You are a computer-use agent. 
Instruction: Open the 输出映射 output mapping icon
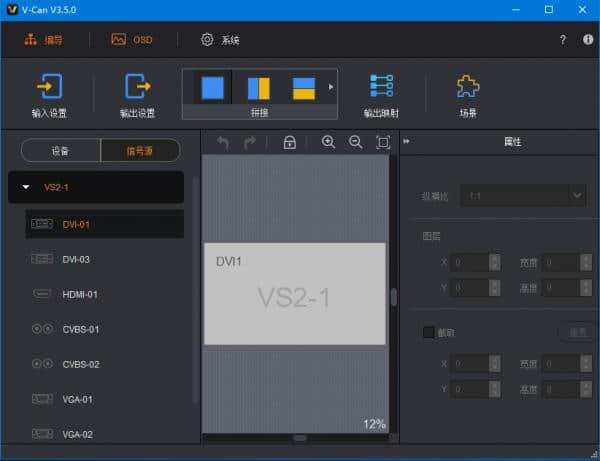pyautogui.click(x=381, y=87)
